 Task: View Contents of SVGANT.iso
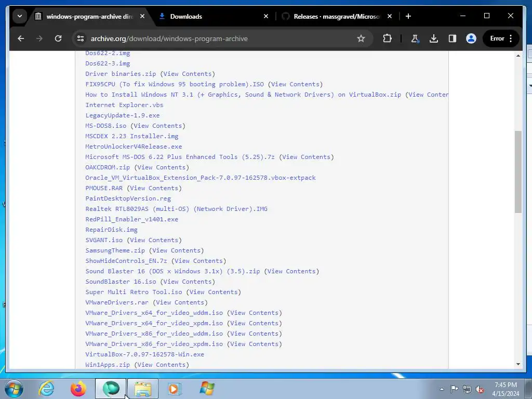click(154, 240)
